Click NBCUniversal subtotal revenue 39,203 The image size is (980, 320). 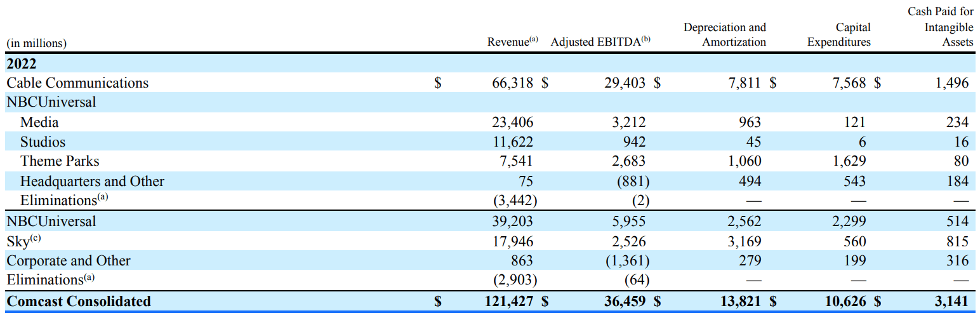(512, 221)
